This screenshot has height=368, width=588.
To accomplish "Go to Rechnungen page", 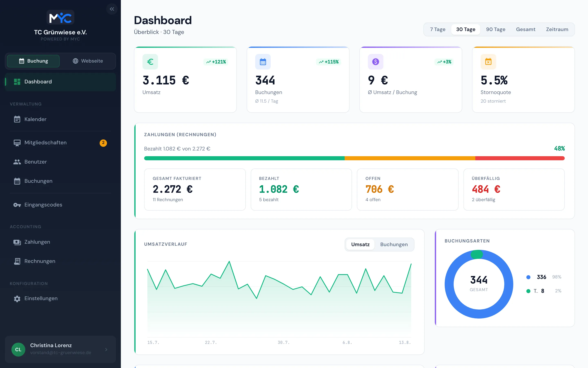I will tap(60, 261).
